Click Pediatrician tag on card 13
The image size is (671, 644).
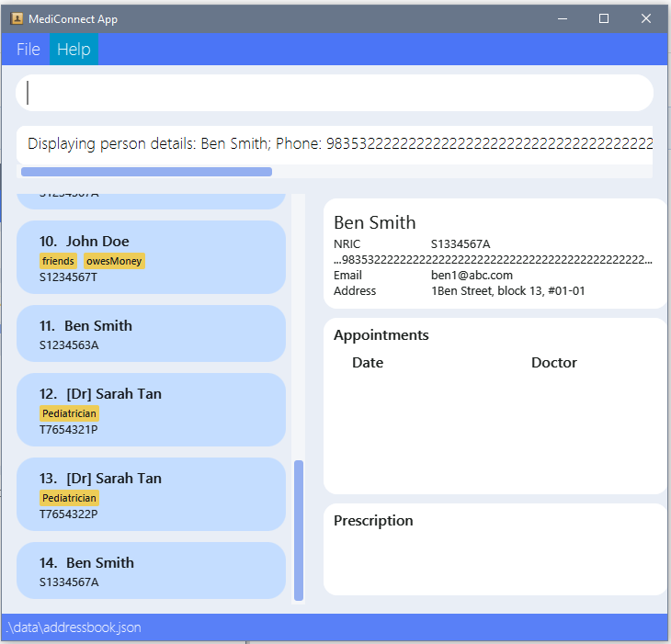tap(69, 498)
